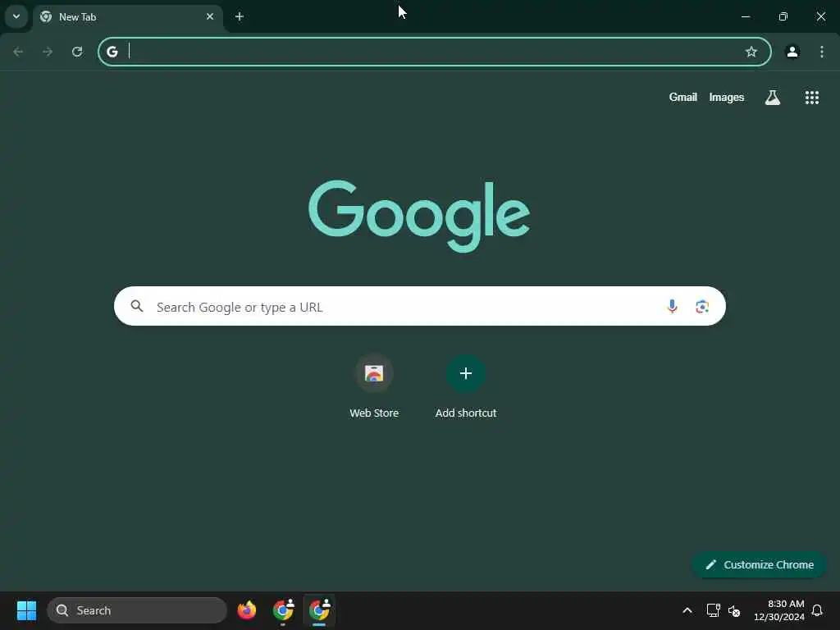Open the Gmail link

pyautogui.click(x=683, y=97)
